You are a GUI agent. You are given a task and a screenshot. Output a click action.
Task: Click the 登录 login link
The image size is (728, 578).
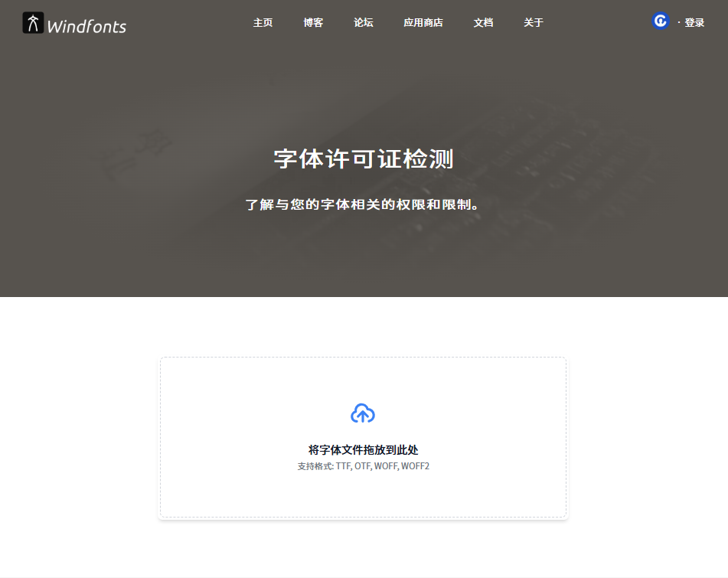click(x=694, y=23)
